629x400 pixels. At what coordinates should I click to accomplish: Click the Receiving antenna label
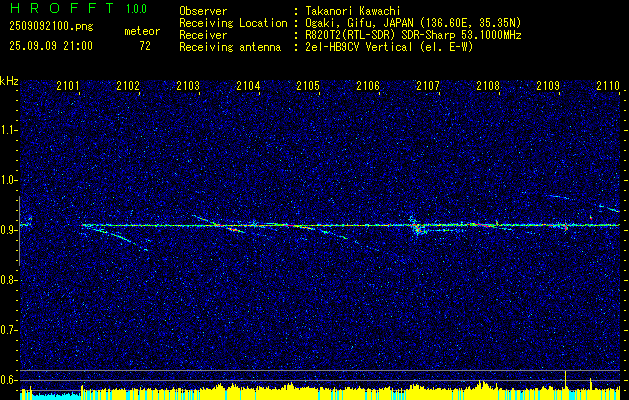point(230,47)
